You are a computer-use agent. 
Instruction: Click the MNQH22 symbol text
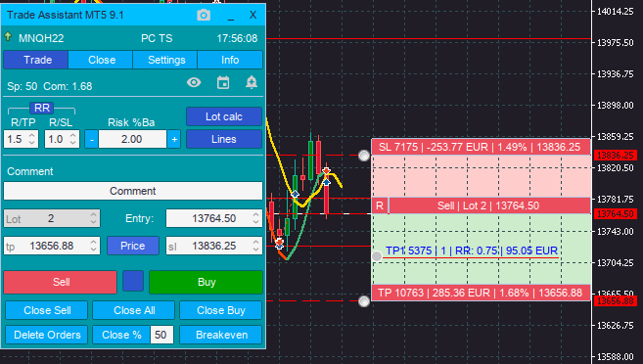coord(41,38)
